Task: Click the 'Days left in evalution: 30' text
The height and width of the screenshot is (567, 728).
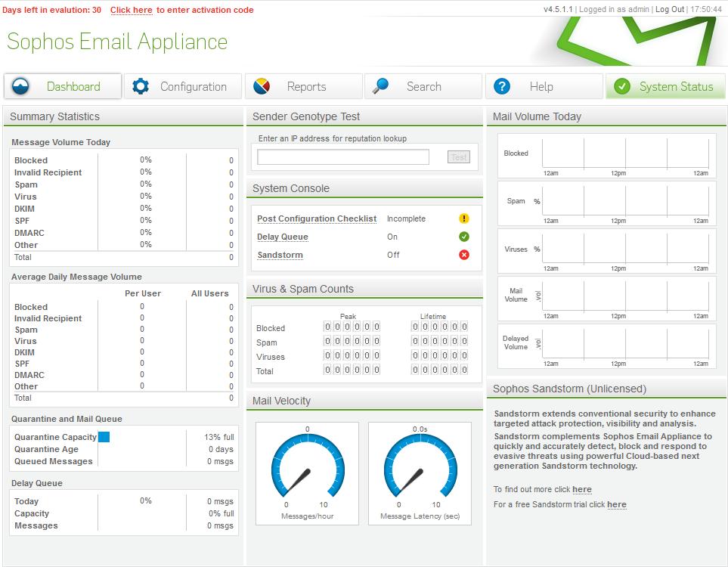Action: pyautogui.click(x=51, y=10)
